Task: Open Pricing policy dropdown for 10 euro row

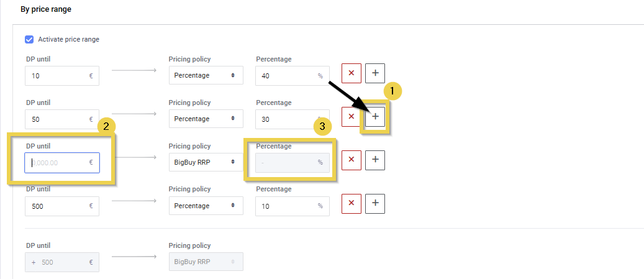Action: tap(206, 75)
